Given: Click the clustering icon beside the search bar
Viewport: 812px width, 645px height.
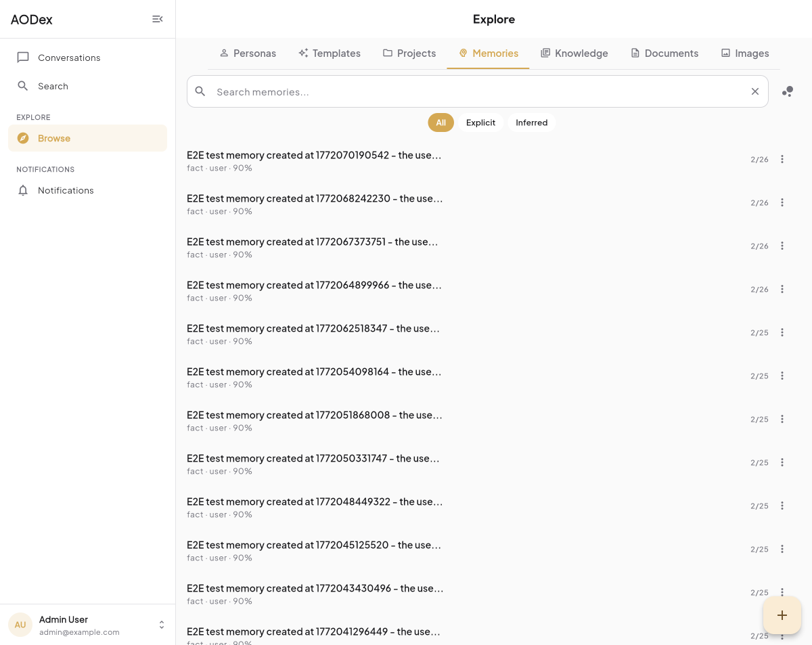Looking at the screenshot, I should pyautogui.click(x=788, y=91).
